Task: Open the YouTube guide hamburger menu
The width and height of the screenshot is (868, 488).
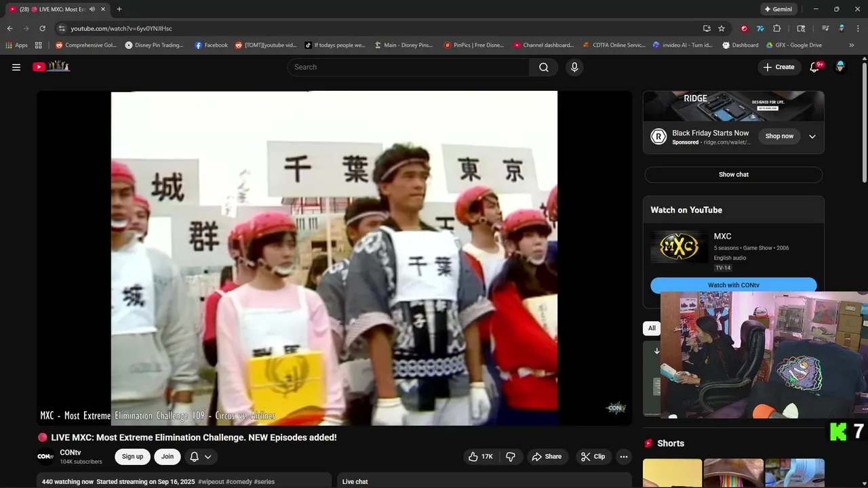Action: pyautogui.click(x=16, y=67)
